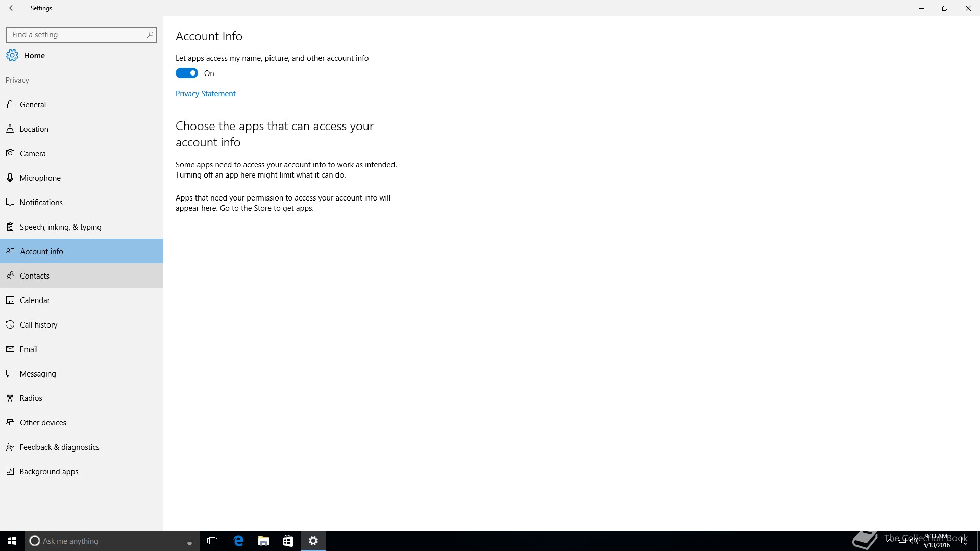Image resolution: width=980 pixels, height=551 pixels.
Task: Open the Call history settings
Action: [38, 325]
